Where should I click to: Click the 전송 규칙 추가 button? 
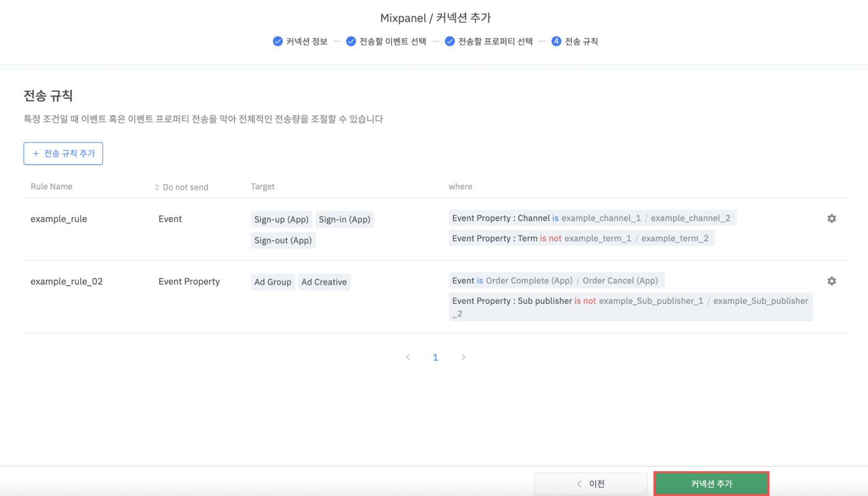[63, 153]
